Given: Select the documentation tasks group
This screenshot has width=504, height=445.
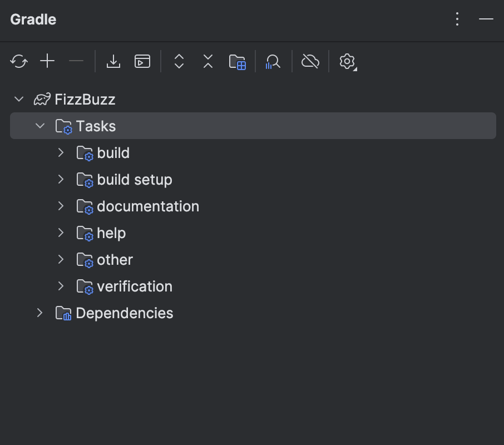Looking at the screenshot, I should click(148, 206).
